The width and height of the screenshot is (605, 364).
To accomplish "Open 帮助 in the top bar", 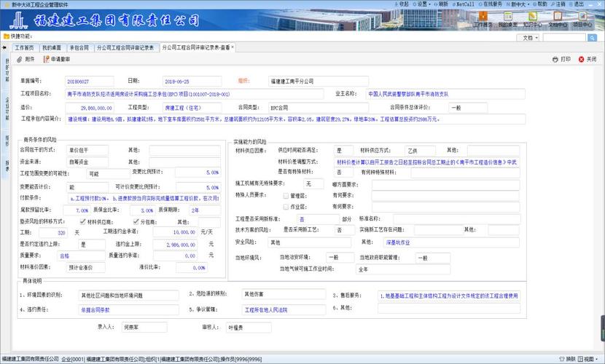I will [540, 4].
